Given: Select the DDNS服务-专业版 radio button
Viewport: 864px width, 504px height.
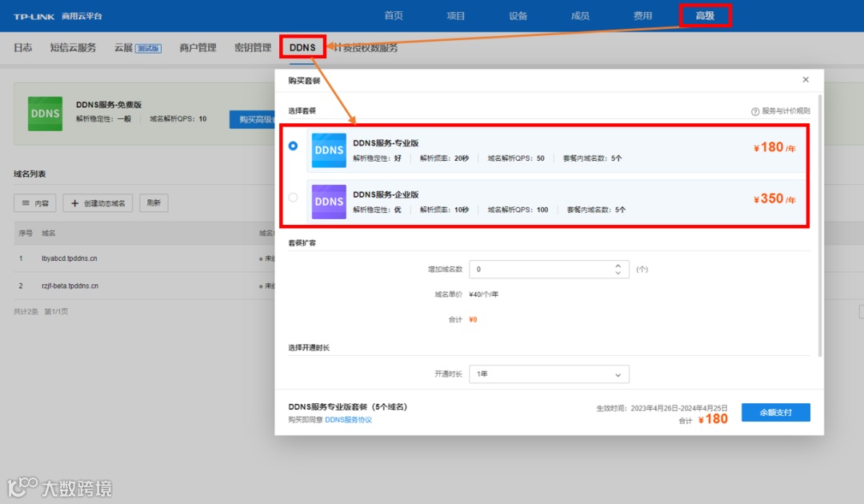Looking at the screenshot, I should [293, 146].
